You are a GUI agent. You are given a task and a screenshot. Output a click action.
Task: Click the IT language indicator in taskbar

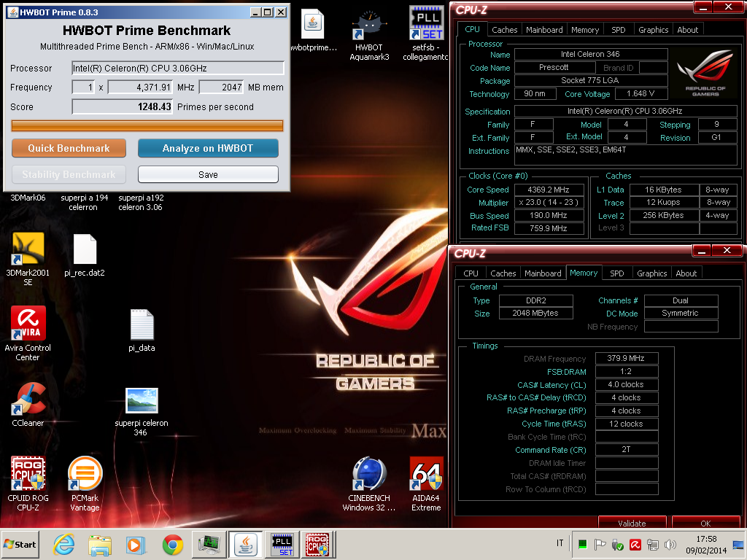pyautogui.click(x=560, y=543)
